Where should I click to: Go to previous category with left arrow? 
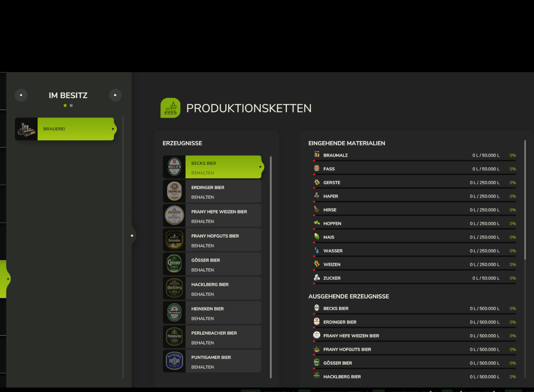click(21, 95)
